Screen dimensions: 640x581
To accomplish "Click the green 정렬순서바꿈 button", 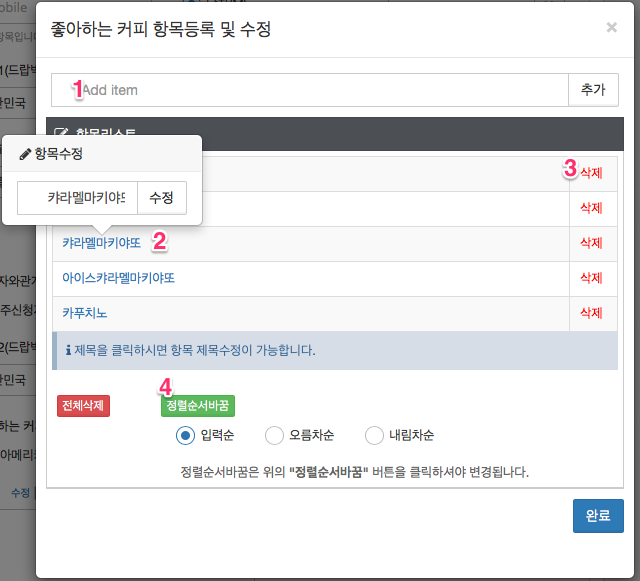I will pyautogui.click(x=198, y=406).
